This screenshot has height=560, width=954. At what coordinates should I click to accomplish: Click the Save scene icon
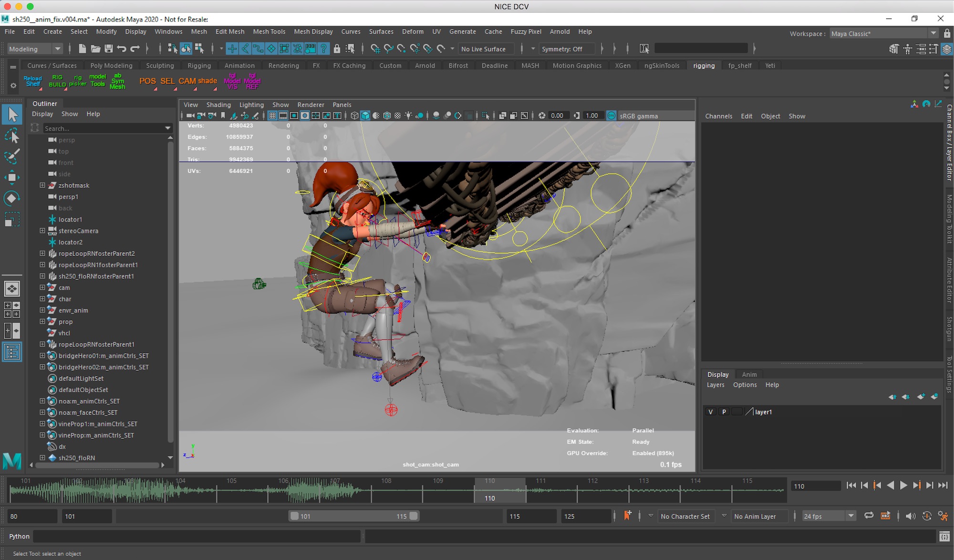tap(109, 49)
